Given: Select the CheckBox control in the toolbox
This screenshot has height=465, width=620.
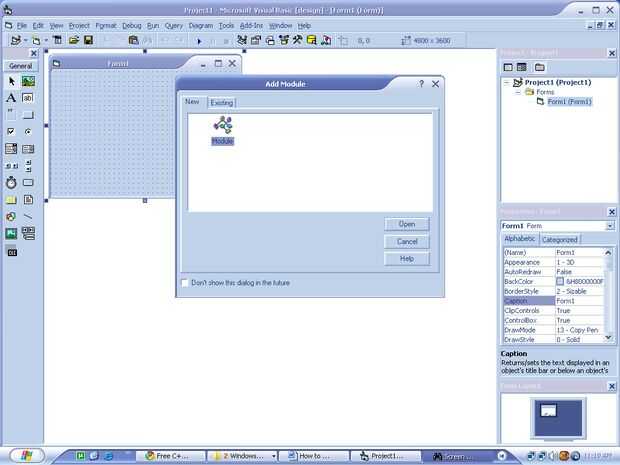Looking at the screenshot, I should pos(11,131).
